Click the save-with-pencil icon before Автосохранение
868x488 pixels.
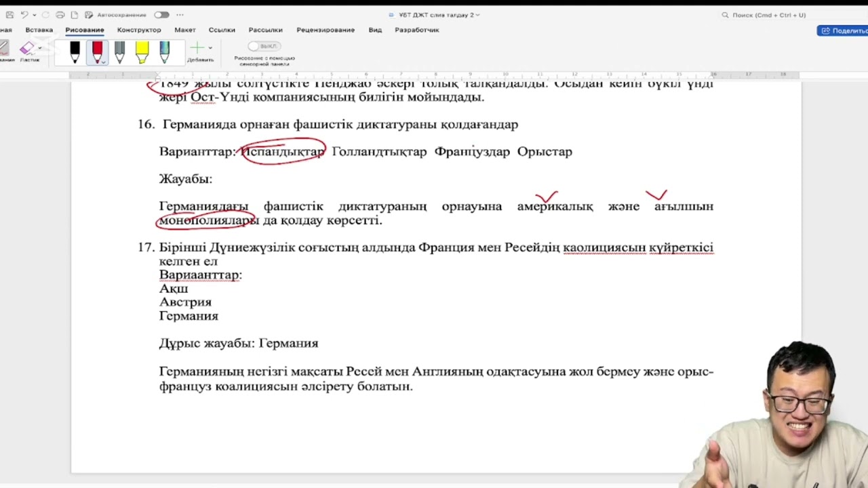coord(89,15)
